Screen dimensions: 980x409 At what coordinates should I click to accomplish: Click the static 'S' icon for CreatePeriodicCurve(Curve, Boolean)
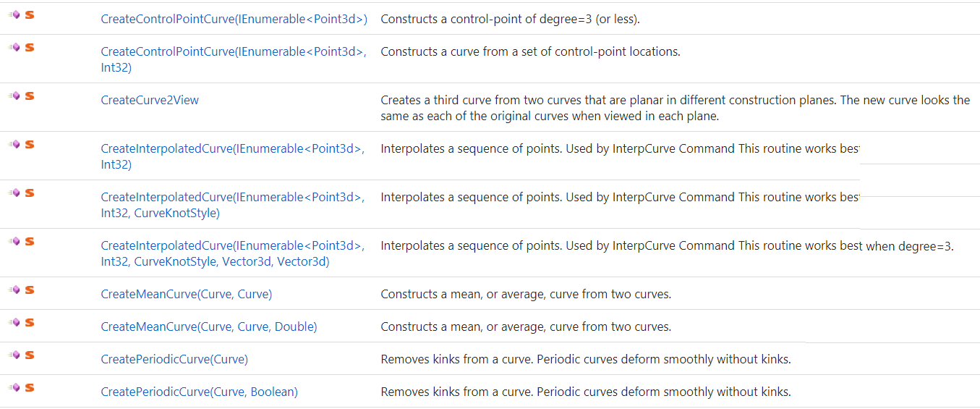pos(30,387)
